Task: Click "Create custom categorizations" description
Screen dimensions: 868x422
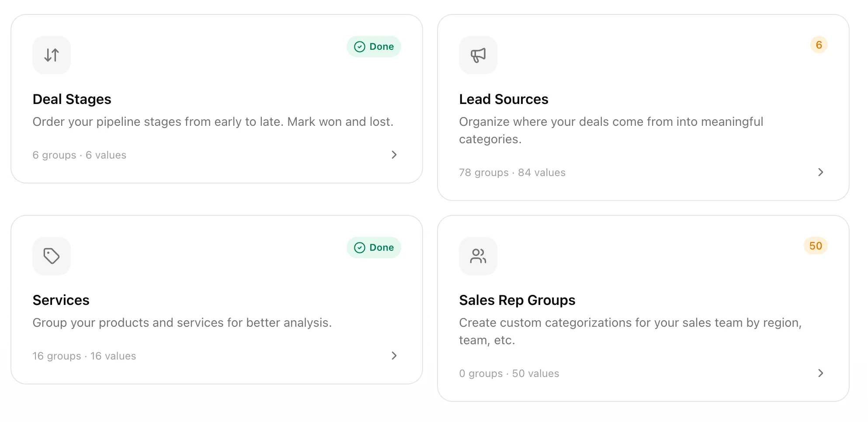Action: 630,331
